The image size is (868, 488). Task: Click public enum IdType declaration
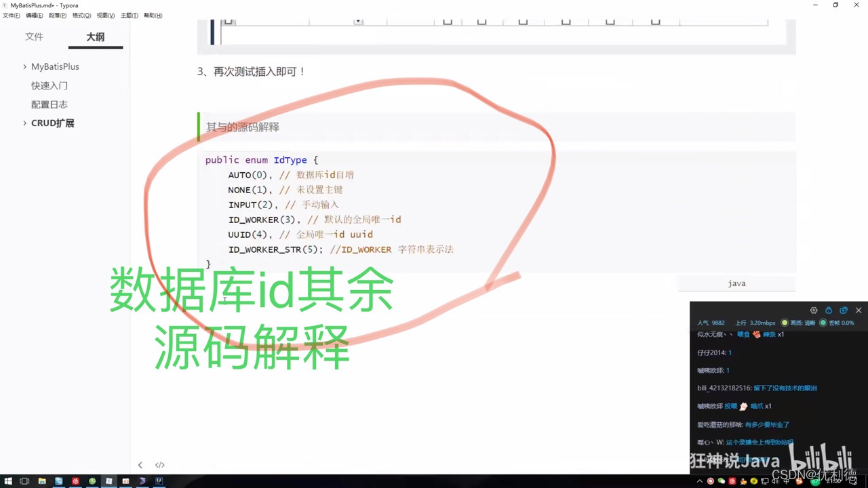[x=262, y=160]
